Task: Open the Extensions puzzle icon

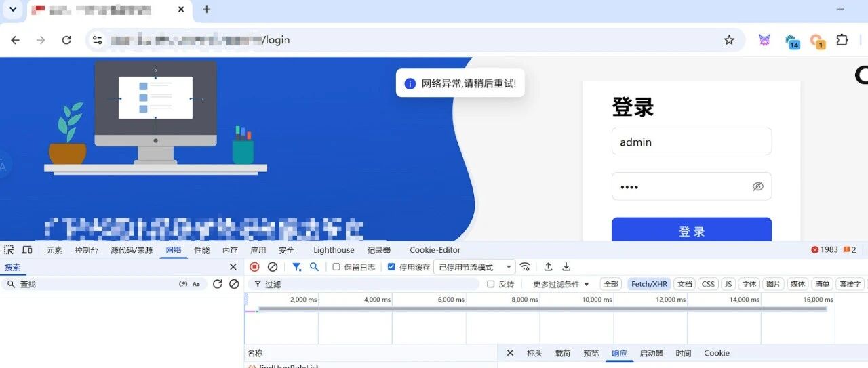Action: [x=842, y=40]
